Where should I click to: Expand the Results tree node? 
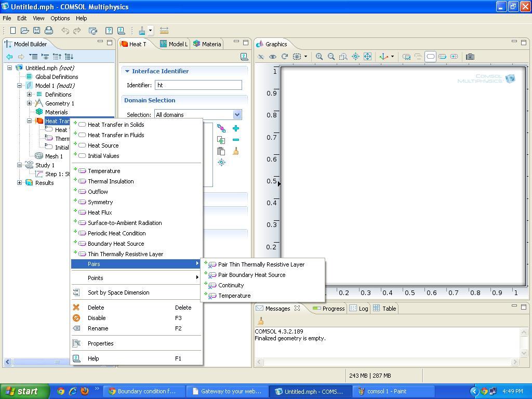coord(20,183)
